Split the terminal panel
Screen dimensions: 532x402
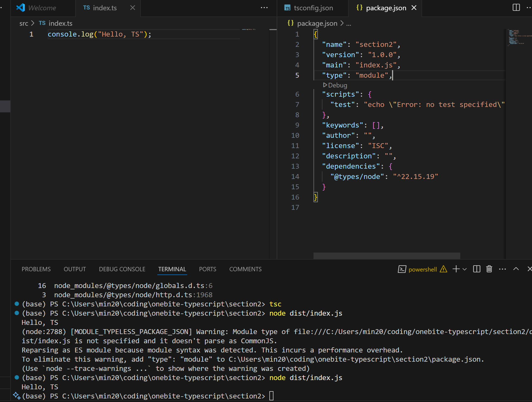click(x=476, y=269)
